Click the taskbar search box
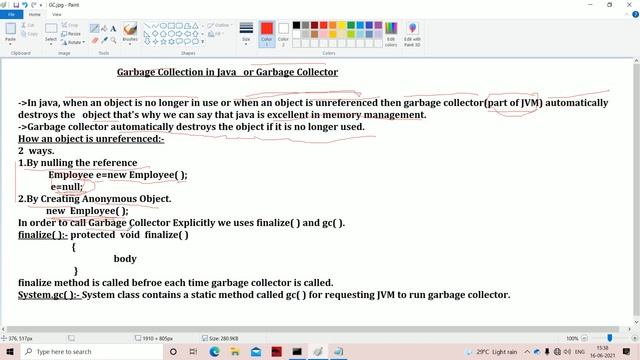640x360 pixels. pos(91,351)
